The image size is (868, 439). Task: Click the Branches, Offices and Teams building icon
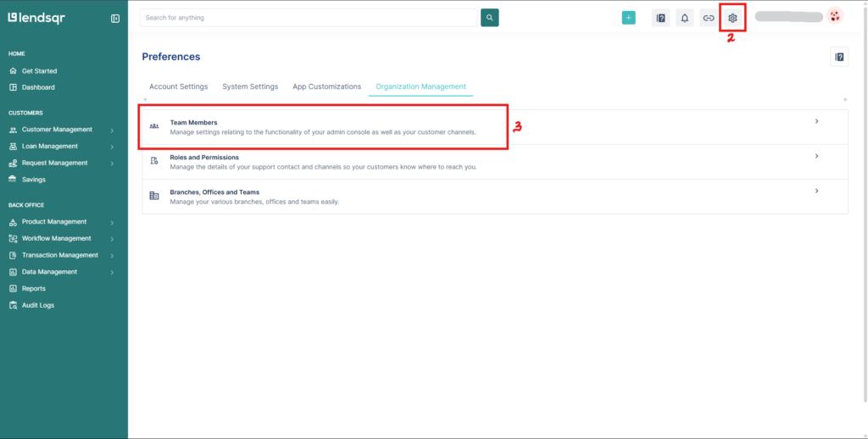point(154,196)
